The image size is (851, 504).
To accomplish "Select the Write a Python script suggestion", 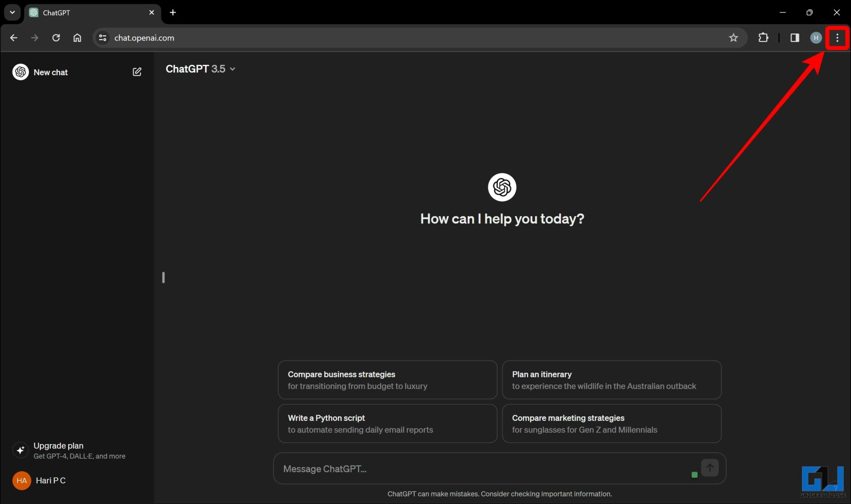I will [x=387, y=423].
